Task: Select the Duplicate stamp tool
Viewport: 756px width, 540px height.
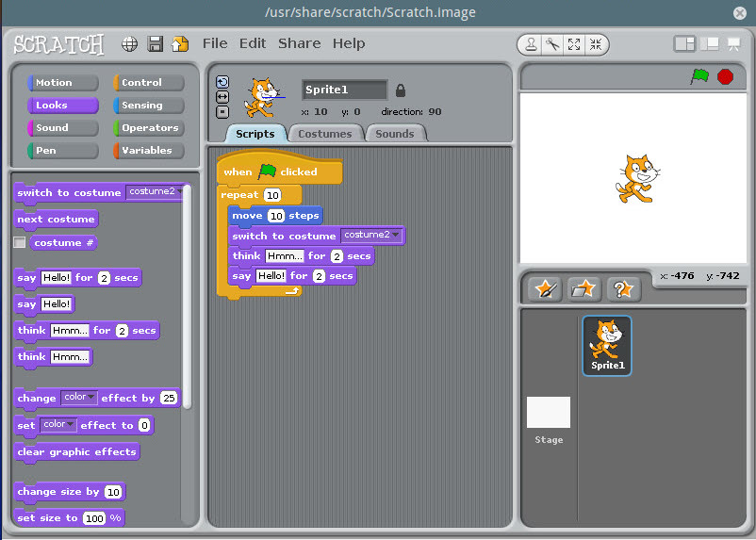Action: click(532, 45)
